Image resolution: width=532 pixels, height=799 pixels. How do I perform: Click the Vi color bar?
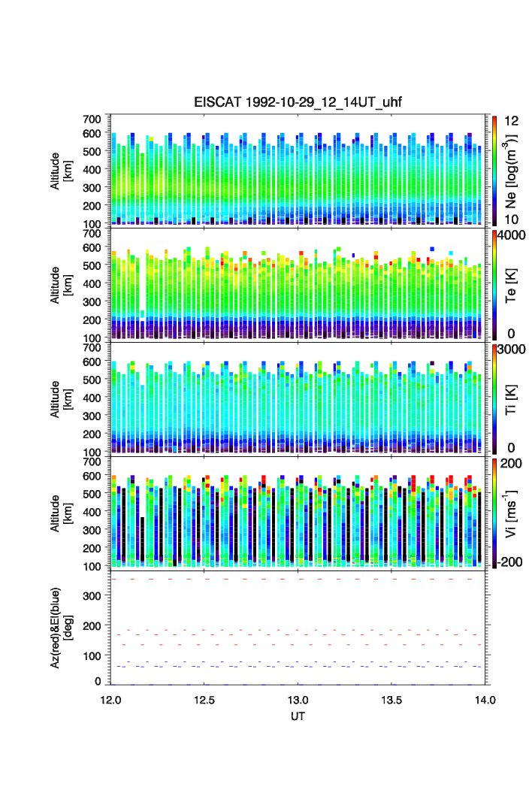pyautogui.click(x=494, y=513)
